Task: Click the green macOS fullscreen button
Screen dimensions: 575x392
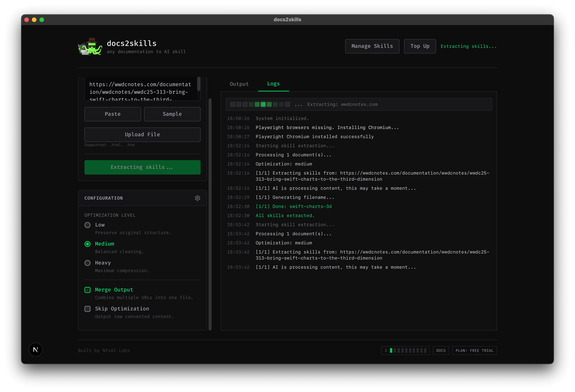Action: click(x=42, y=20)
